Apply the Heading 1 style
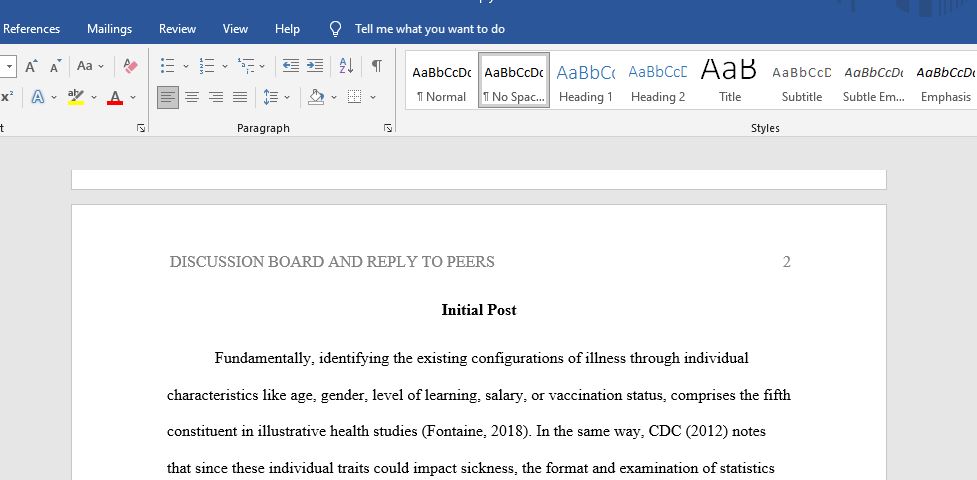 586,82
